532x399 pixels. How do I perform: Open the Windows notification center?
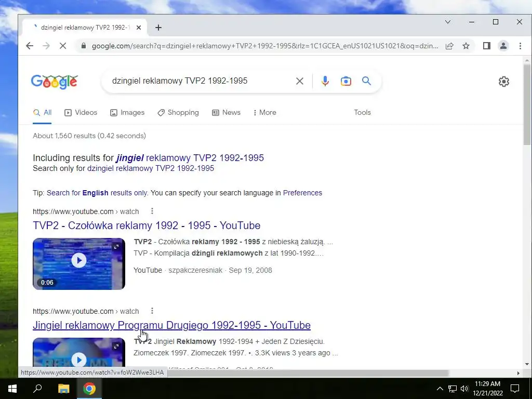click(x=515, y=389)
